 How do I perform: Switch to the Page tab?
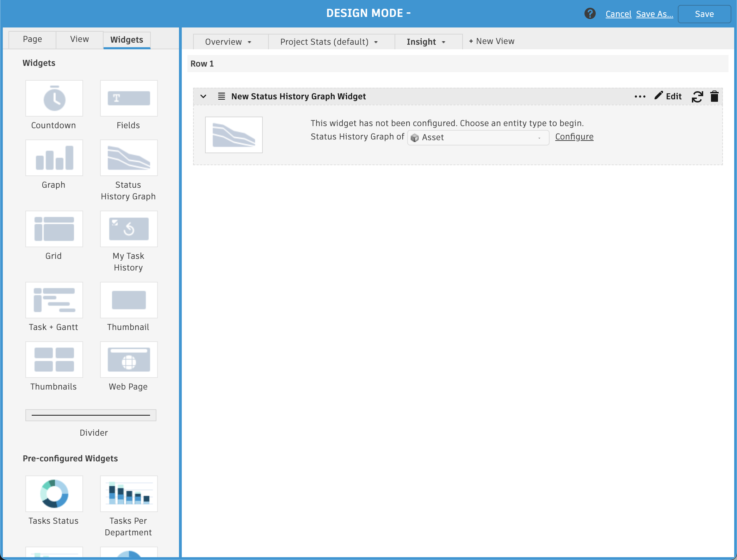click(32, 39)
